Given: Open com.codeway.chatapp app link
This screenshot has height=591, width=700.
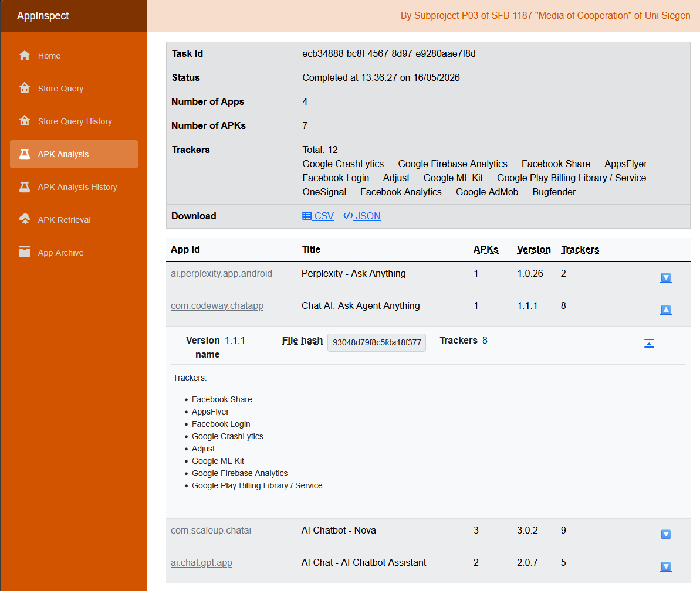Looking at the screenshot, I should 217,305.
